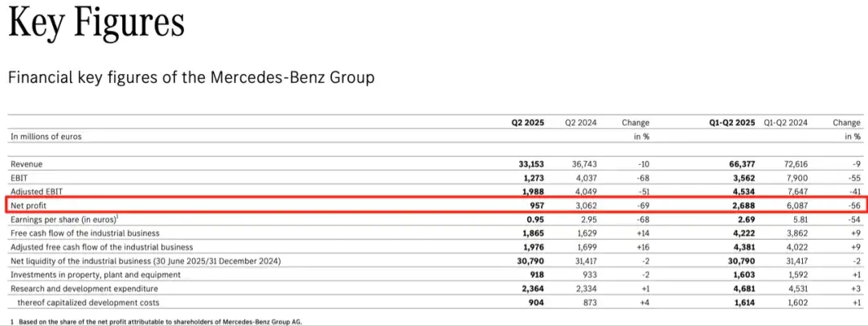The width and height of the screenshot is (868, 326).
Task: Click the EBIT Q2 2024 value 4,037
Action: [584, 178]
